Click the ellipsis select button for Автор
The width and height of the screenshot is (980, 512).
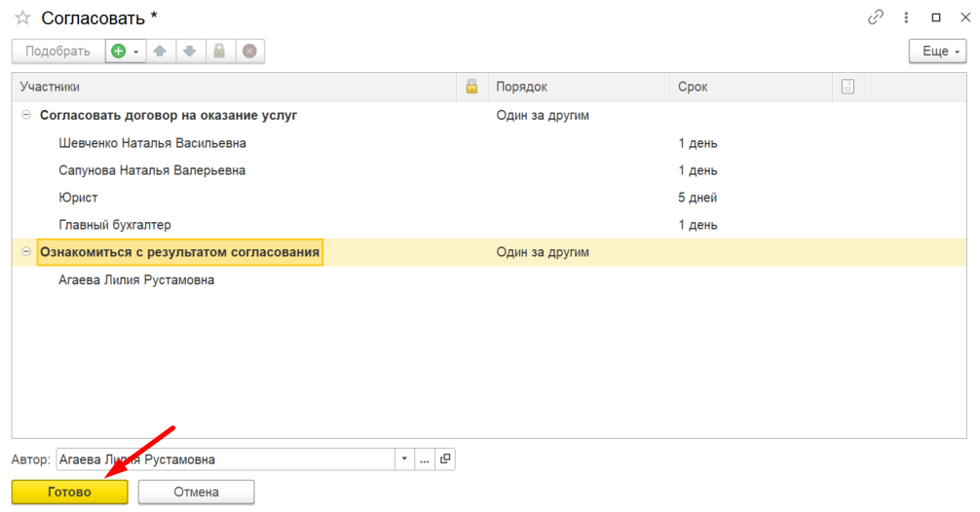click(425, 459)
